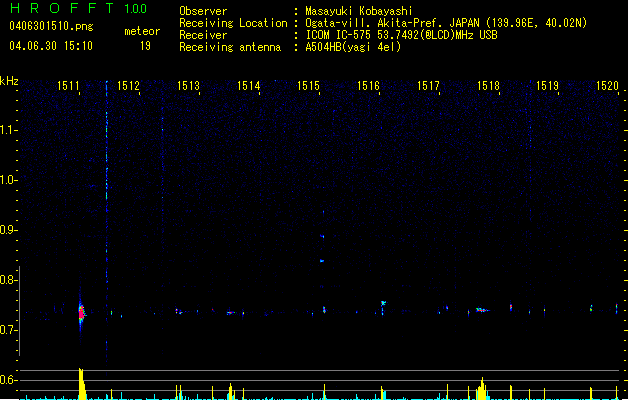This screenshot has width=629, height=400.
Task: Click the 1514 time axis marker
Action: pos(249,86)
